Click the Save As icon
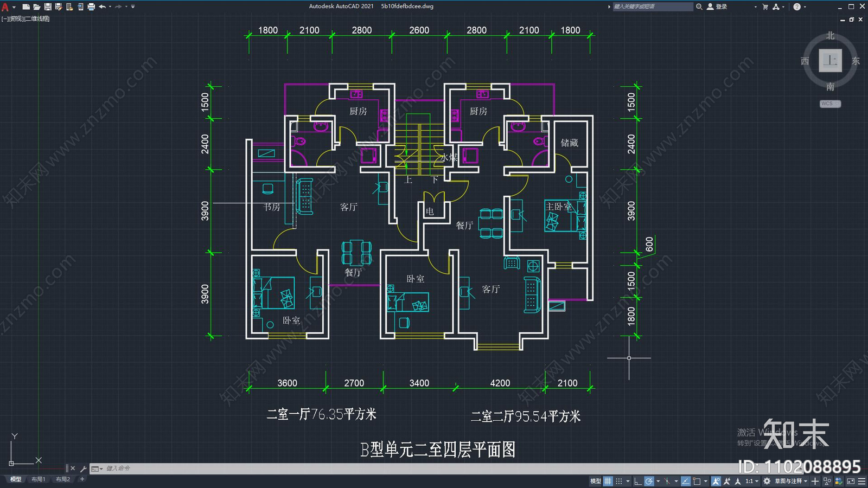 [59, 7]
